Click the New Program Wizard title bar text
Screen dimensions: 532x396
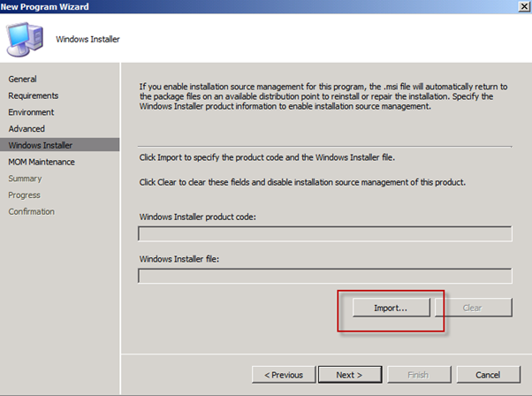[44, 6]
